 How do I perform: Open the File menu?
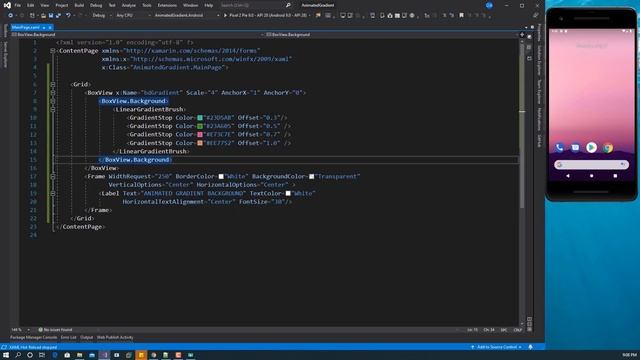pos(18,5)
